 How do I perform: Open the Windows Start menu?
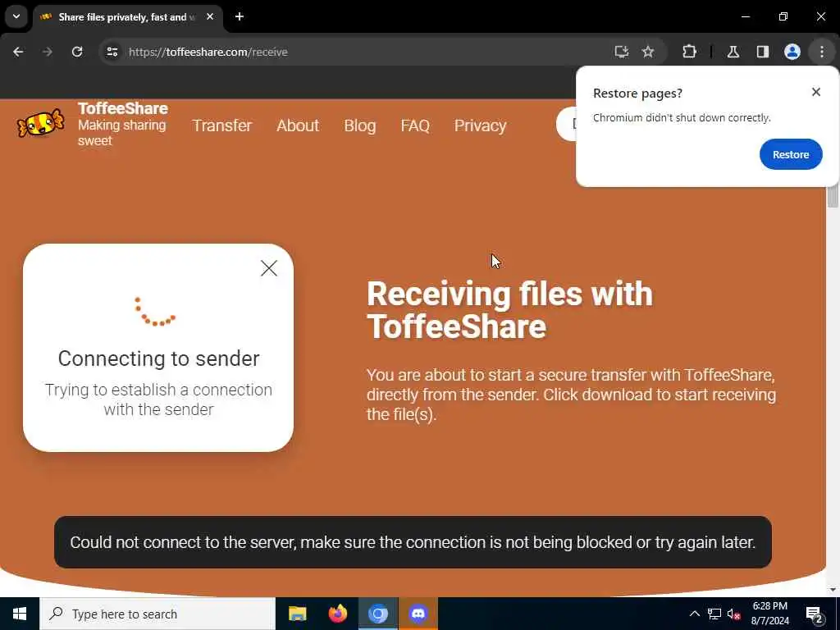pyautogui.click(x=20, y=614)
